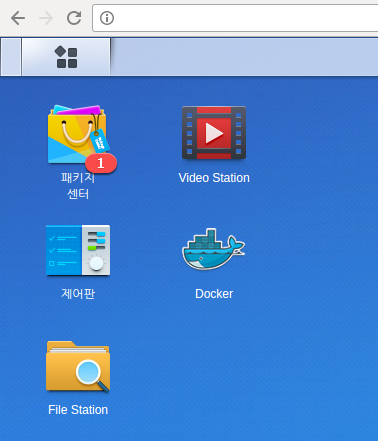Open the DSM main menu grid button
Screen dimensions: 378x441
[x=66, y=57]
